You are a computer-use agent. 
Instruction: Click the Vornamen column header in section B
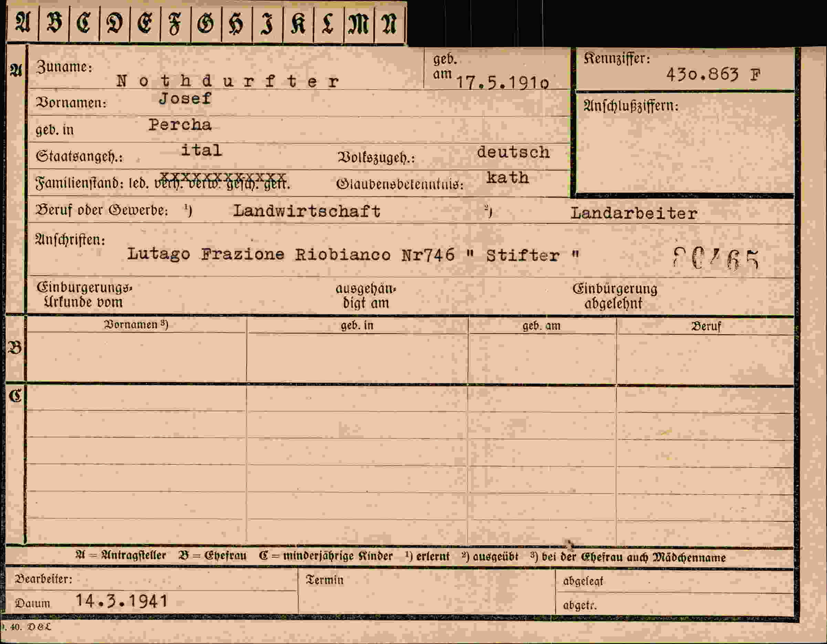point(136,325)
